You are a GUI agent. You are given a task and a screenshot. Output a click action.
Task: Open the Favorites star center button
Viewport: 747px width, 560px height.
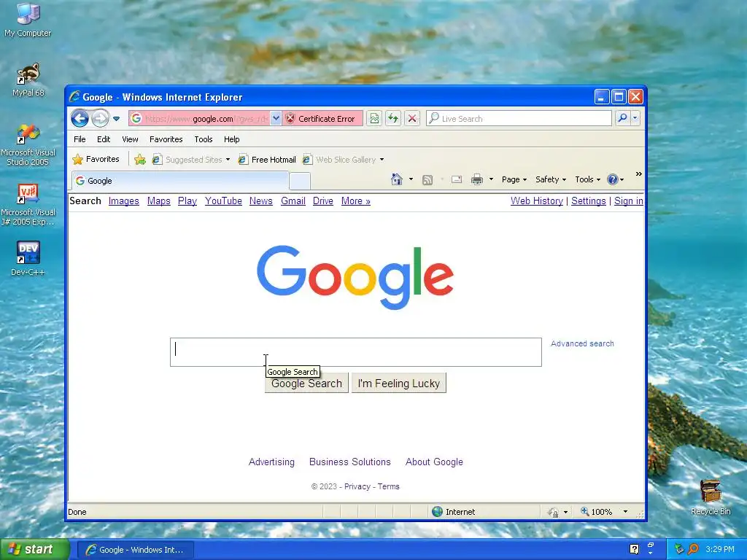pyautogui.click(x=96, y=159)
